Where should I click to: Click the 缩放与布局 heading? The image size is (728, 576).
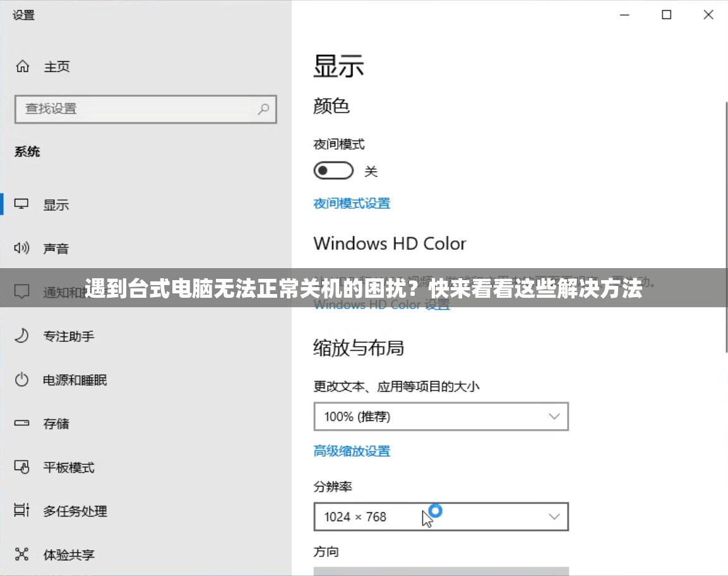tap(359, 348)
